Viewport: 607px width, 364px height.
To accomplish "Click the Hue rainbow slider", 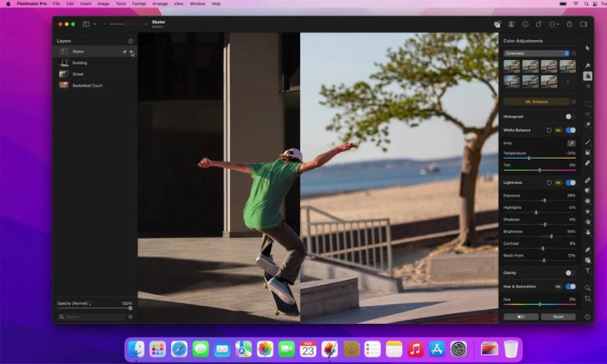I will 539,304.
